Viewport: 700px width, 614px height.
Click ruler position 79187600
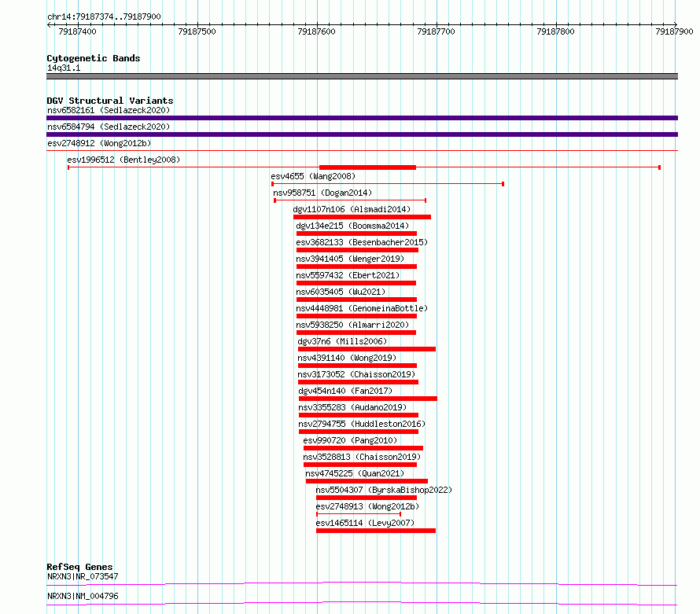pyautogui.click(x=316, y=31)
